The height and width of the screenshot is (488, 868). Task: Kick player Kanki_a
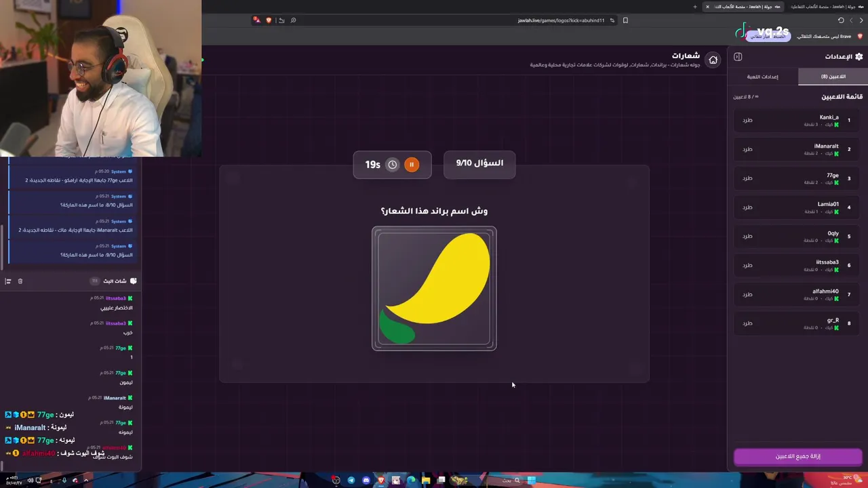pos(747,120)
